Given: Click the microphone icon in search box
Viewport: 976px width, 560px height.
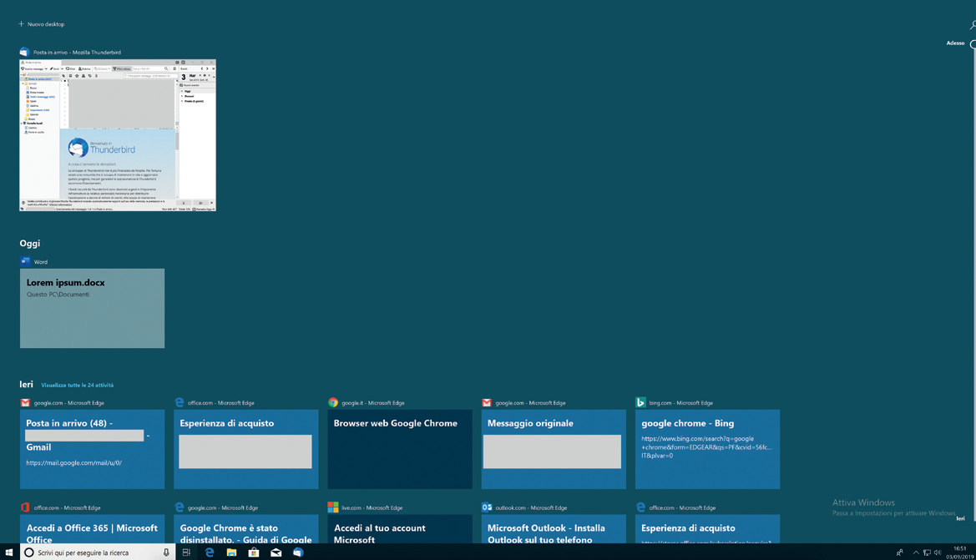Looking at the screenshot, I should coord(165,552).
